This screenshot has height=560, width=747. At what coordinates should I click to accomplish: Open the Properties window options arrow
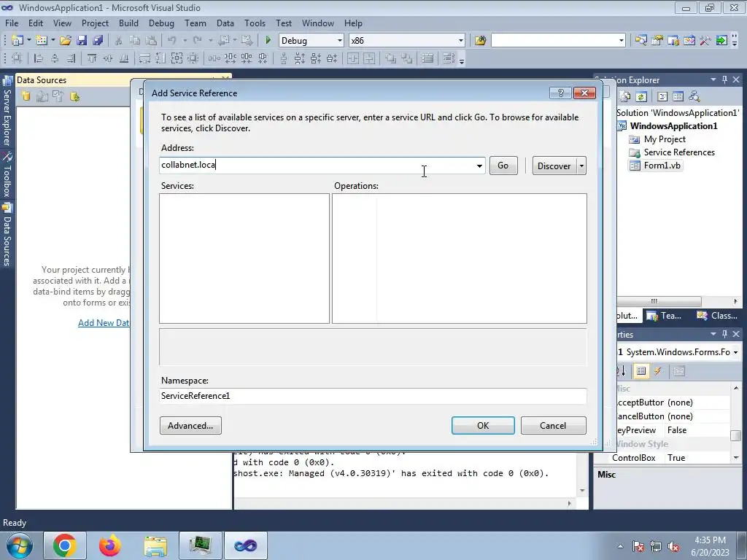713,334
